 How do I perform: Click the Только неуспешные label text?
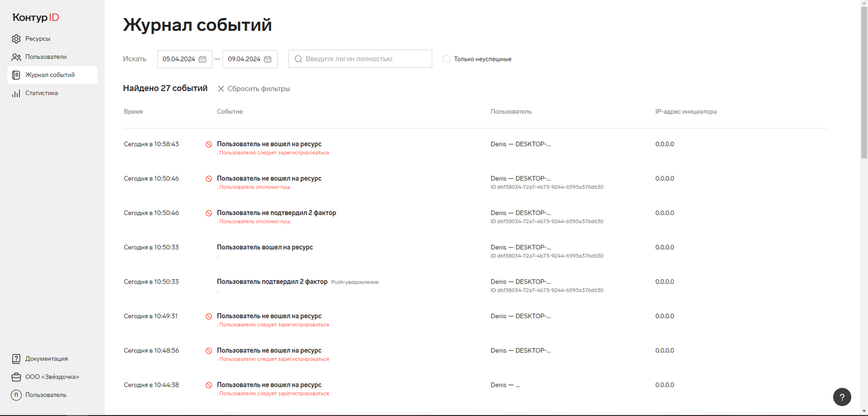(x=482, y=59)
